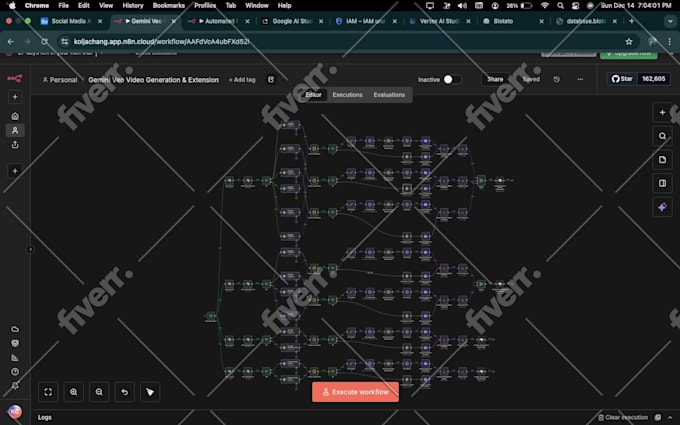Click the top plus button in left sidebar
This screenshot has height=425, width=680.
click(x=15, y=97)
